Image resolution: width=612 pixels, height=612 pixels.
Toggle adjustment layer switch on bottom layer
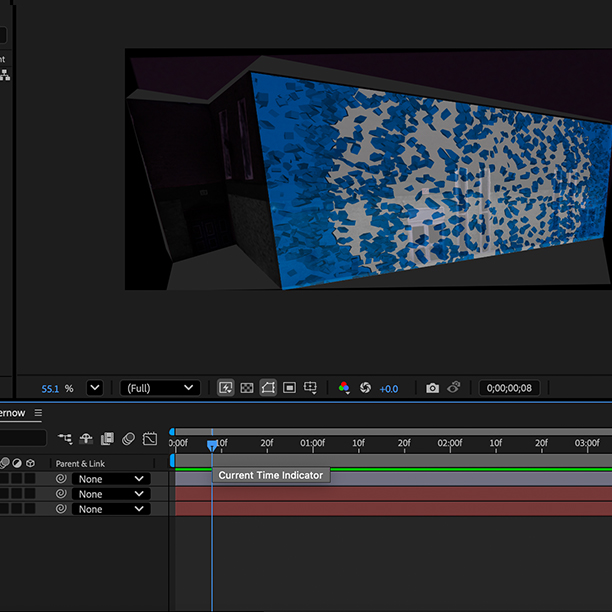[17, 509]
